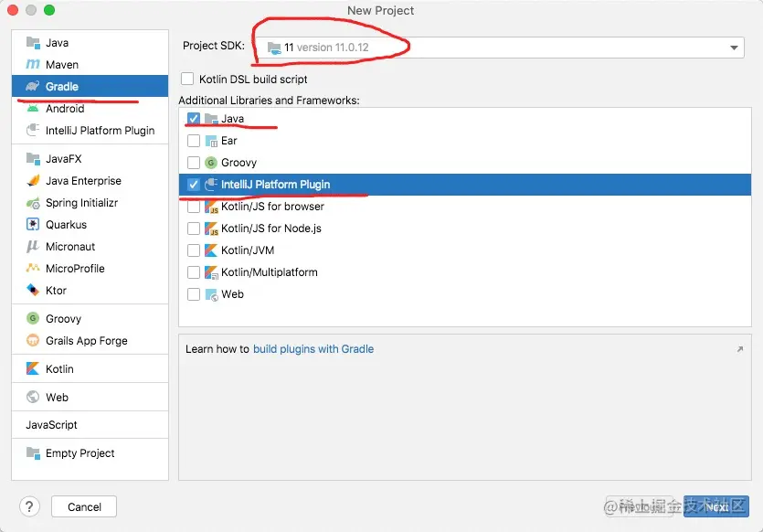This screenshot has height=532, width=763.
Task: Click the Micronaut mu icon
Action: click(x=33, y=246)
